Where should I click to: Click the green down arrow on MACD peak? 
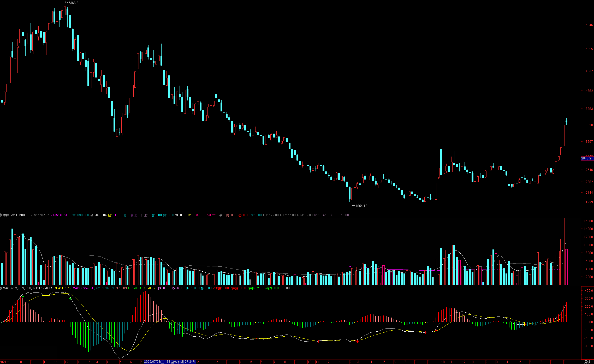(x=23, y=297)
